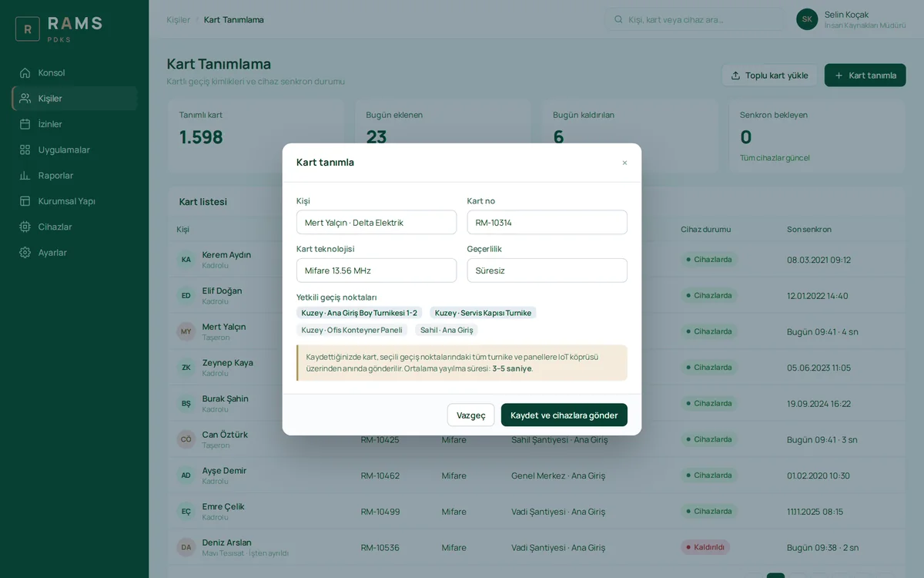The image size is (924, 578).
Task: Click the KA avatar for Kerem Aydın
Action: click(186, 260)
